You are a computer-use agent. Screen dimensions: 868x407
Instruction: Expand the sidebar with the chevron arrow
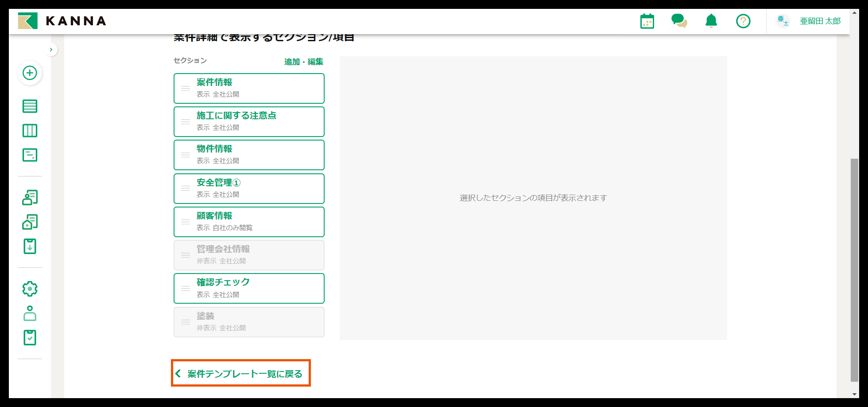pyautogui.click(x=51, y=50)
